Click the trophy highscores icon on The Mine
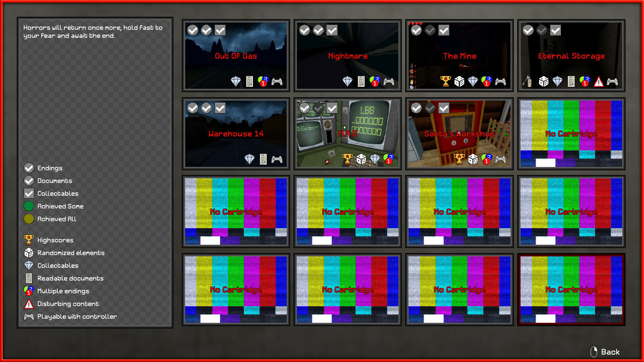The width and height of the screenshot is (644, 362). (445, 81)
